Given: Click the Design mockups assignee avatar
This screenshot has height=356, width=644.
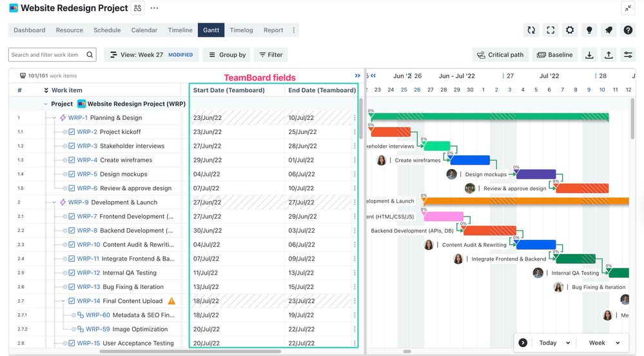Looking at the screenshot, I should tap(451, 174).
